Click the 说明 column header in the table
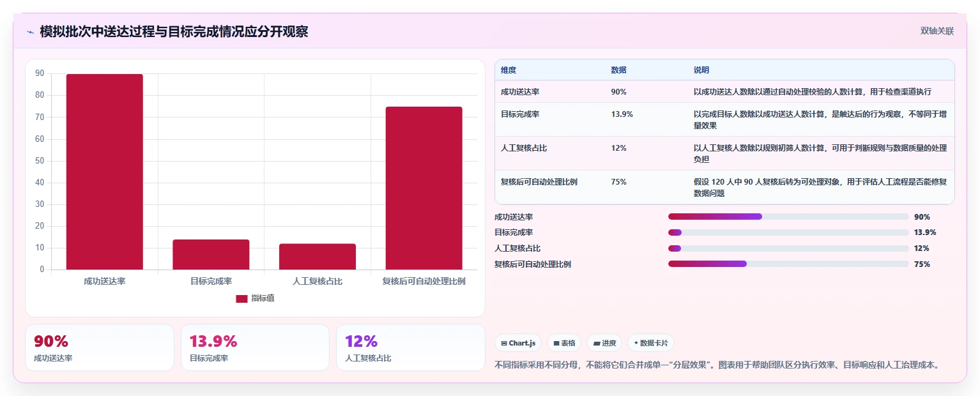Screen dimensions: 980x396 (701, 70)
